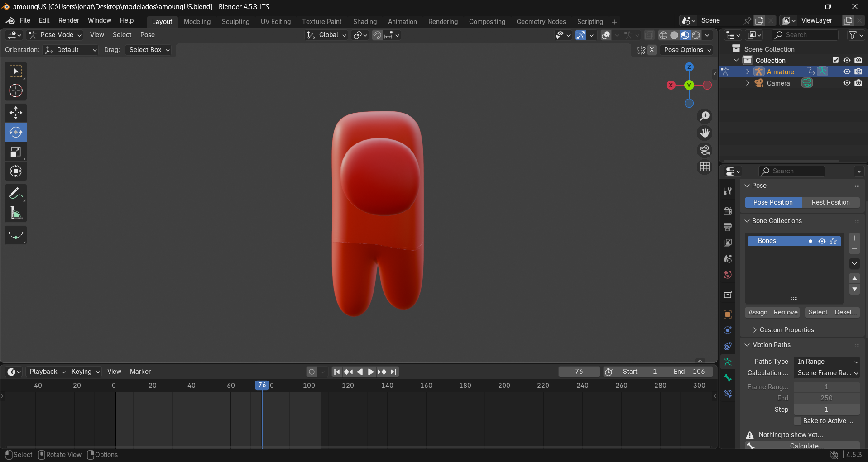Disable Armature visibility in renders

858,71
